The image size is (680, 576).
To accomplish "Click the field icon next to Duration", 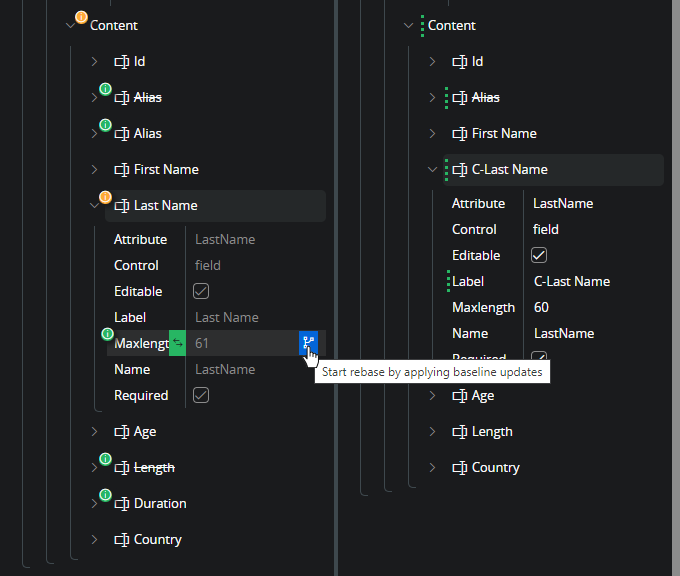I will point(122,504).
